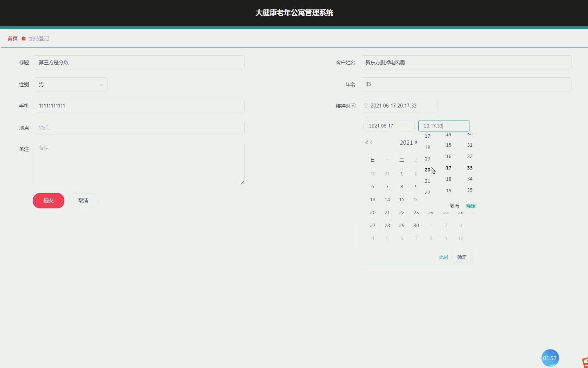
Task: Click the 手机 phone number field
Action: [139, 106]
